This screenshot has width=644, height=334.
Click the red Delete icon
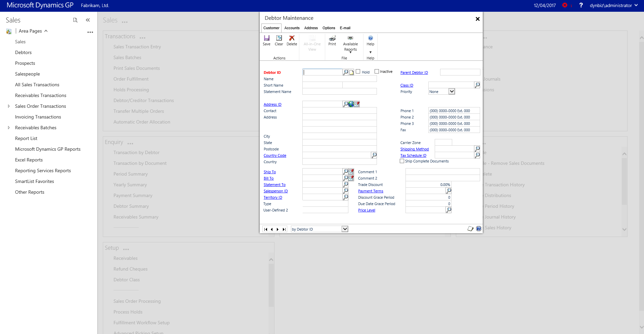click(292, 38)
